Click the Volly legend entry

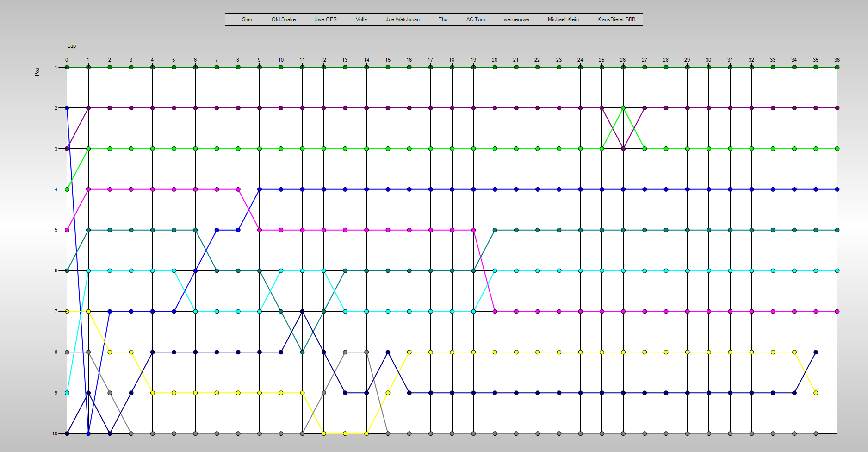(x=355, y=19)
